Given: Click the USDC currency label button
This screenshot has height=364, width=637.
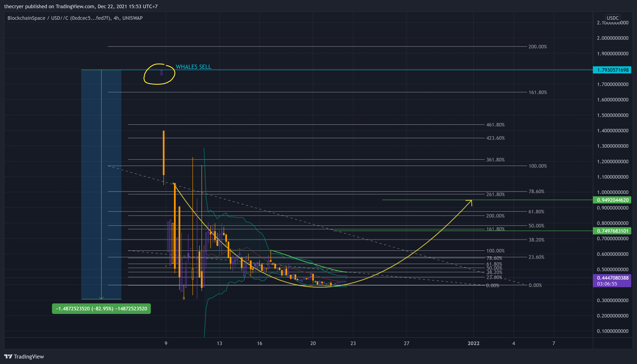Looking at the screenshot, I should (x=613, y=18).
